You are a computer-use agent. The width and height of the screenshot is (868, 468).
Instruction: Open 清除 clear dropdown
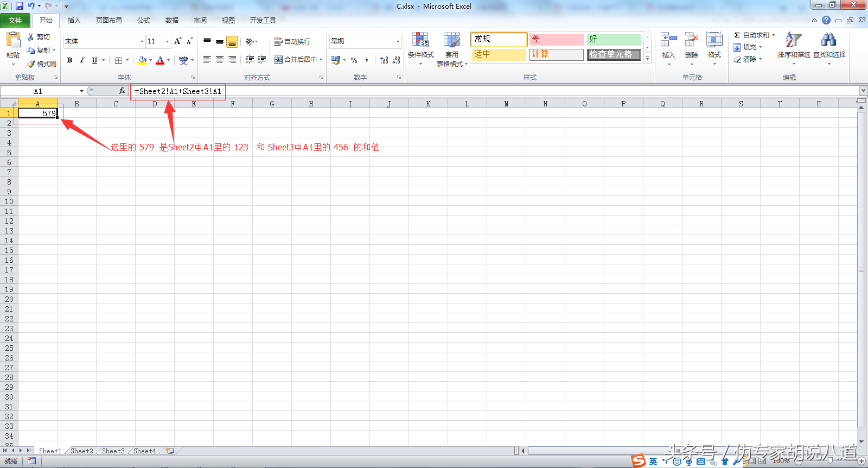[748, 59]
